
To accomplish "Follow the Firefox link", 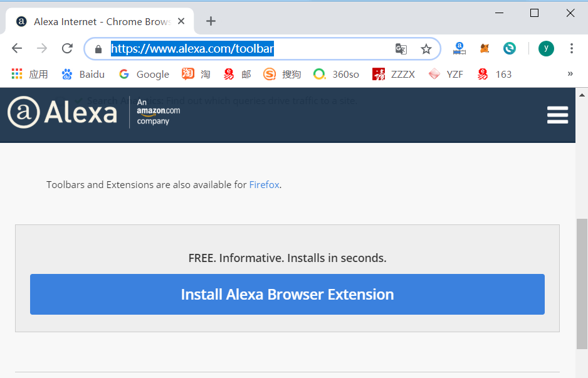I will 264,185.
